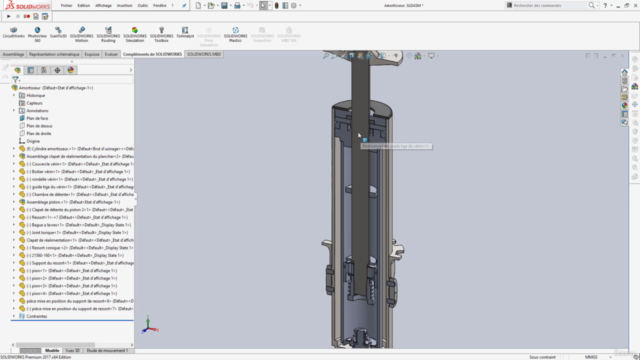
Task: Expand the Joint torique component
Action: tap(14, 232)
